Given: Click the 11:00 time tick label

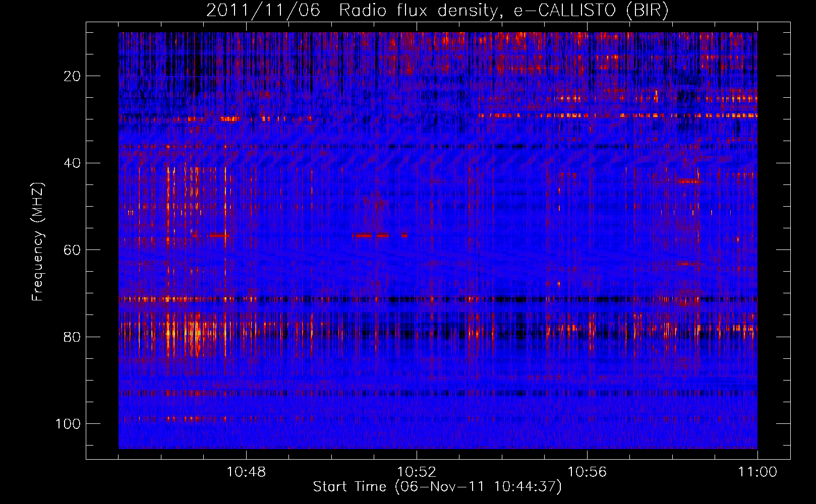Looking at the screenshot, I should coord(757,472).
